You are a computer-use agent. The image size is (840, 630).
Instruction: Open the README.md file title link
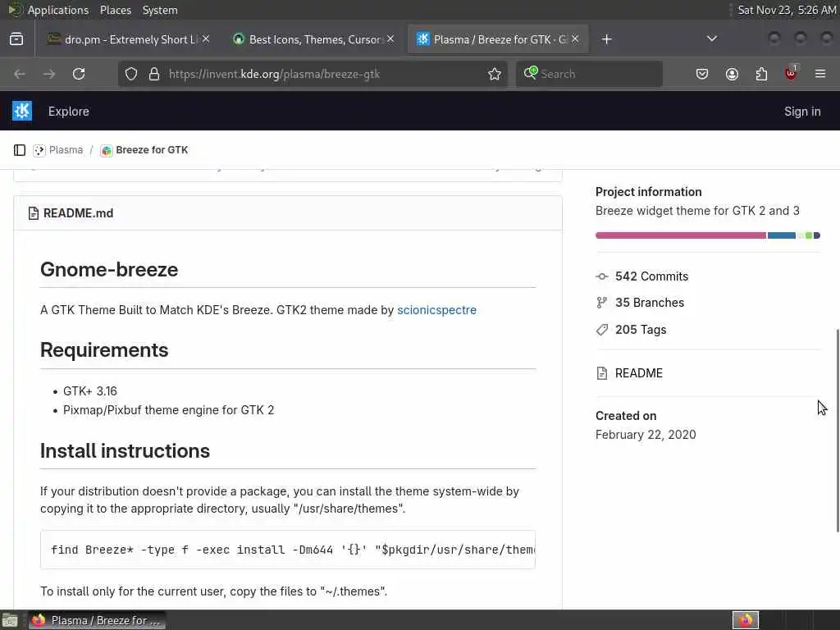click(x=78, y=213)
